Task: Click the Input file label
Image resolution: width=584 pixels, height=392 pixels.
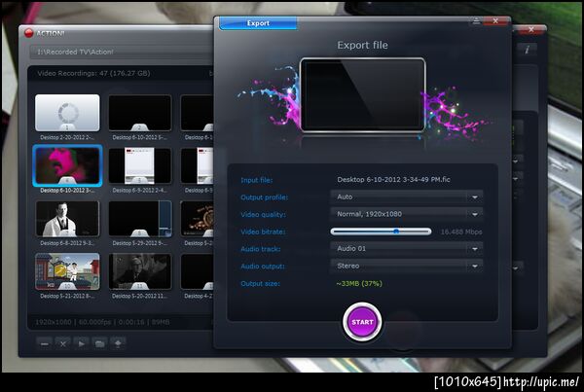Action: pyautogui.click(x=257, y=180)
